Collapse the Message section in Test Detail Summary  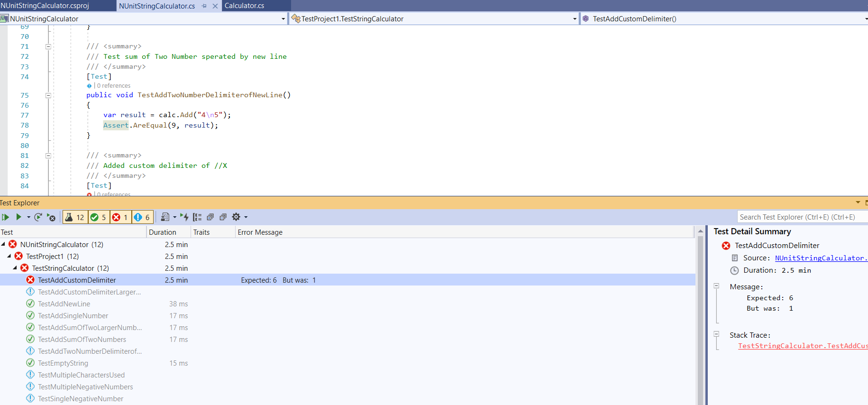(x=716, y=286)
